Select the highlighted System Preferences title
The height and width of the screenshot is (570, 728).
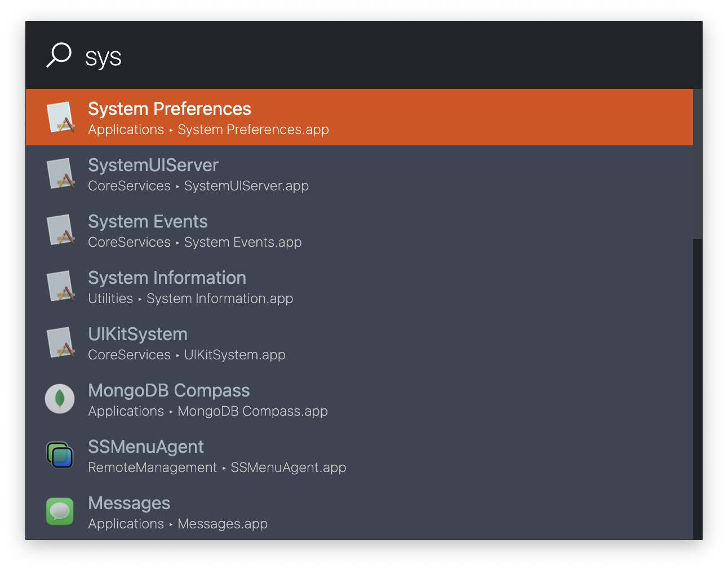(x=170, y=109)
